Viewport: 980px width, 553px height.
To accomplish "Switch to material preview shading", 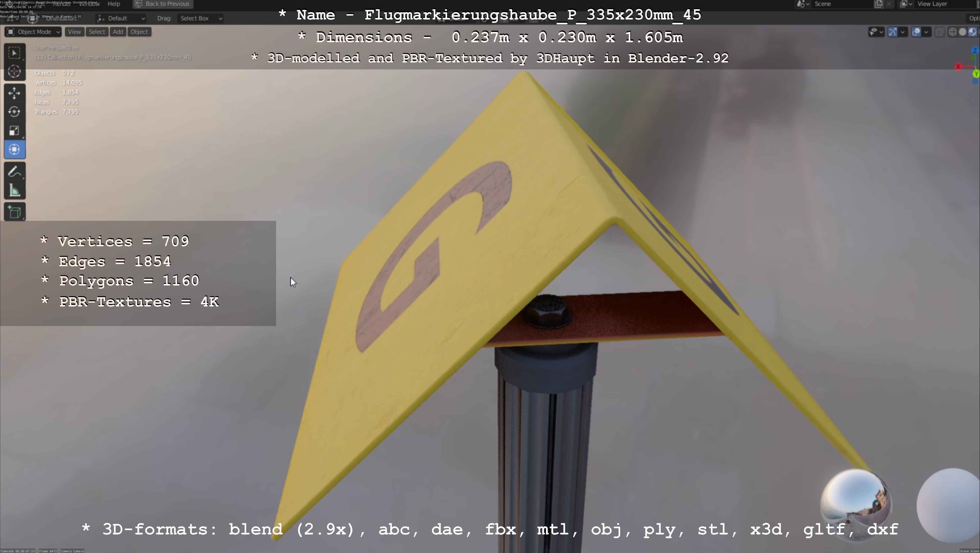I will click(x=972, y=32).
